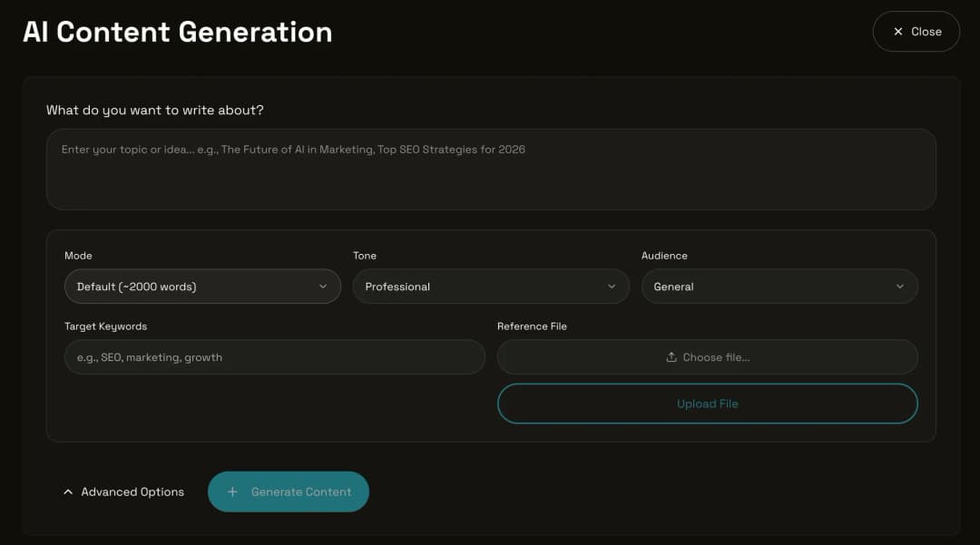Click the chevron on the Mode dropdown
The height and width of the screenshot is (545, 980).
point(324,286)
